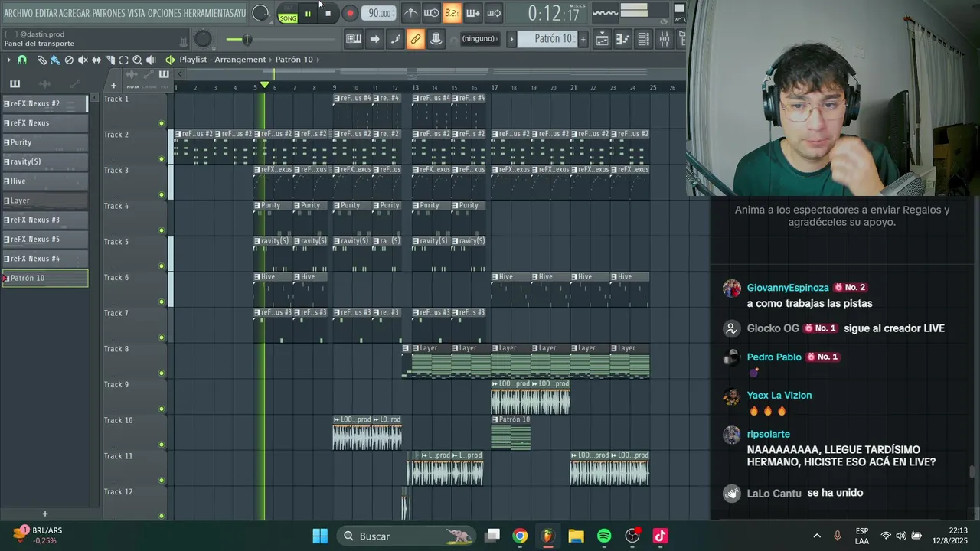Screen dimensions: 980x551
Task: Click the red record button
Action: tap(350, 13)
